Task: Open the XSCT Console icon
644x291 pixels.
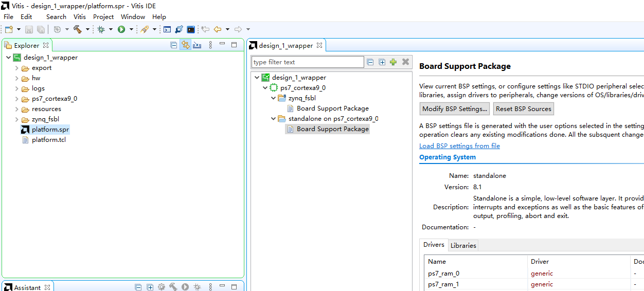Action: pos(167,29)
